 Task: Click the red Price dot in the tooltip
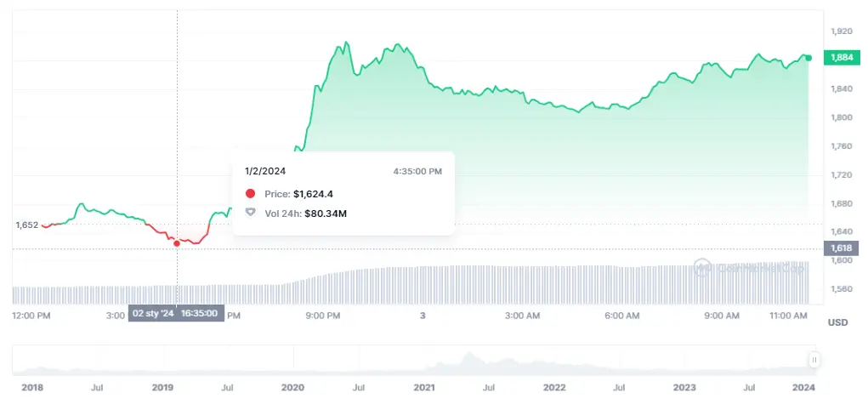250,194
